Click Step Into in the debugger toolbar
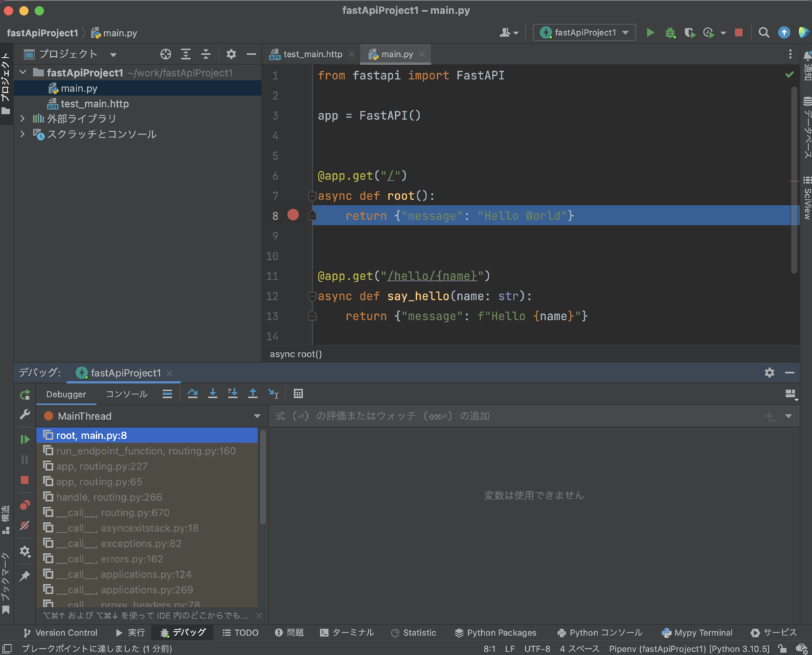 [212, 394]
